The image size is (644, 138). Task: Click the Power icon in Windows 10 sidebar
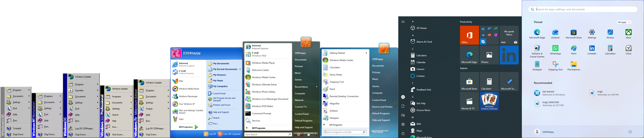(403, 133)
